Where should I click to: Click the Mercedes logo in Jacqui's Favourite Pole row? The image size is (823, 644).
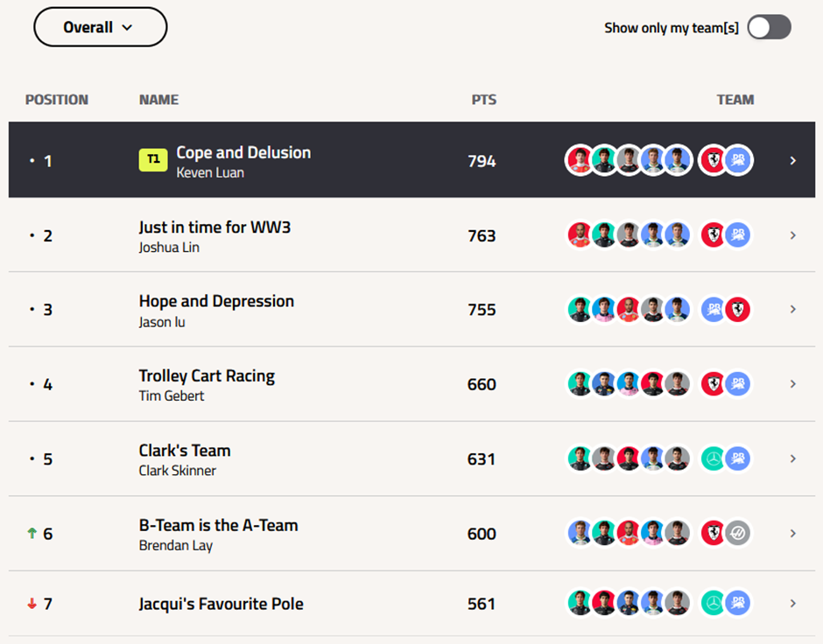[x=714, y=604]
